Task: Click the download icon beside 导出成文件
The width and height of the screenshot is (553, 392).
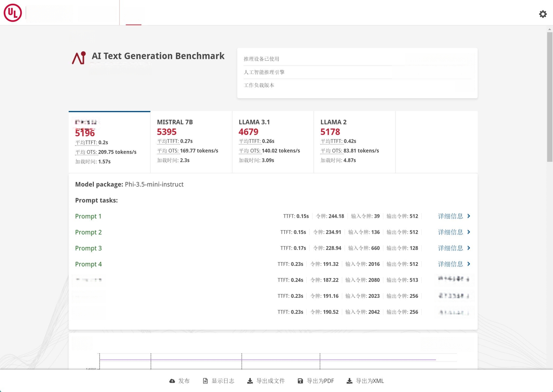Action: click(x=250, y=381)
